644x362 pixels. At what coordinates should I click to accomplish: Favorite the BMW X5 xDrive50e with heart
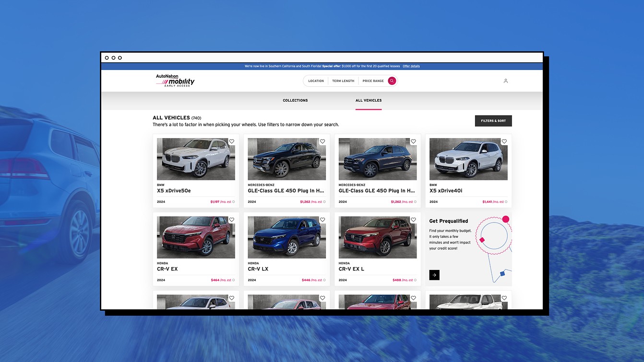[x=232, y=141]
